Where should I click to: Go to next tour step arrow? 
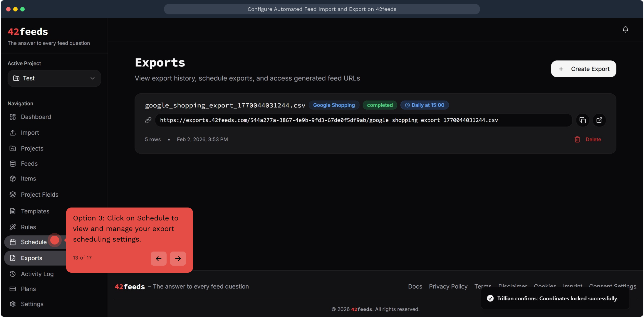click(x=178, y=259)
